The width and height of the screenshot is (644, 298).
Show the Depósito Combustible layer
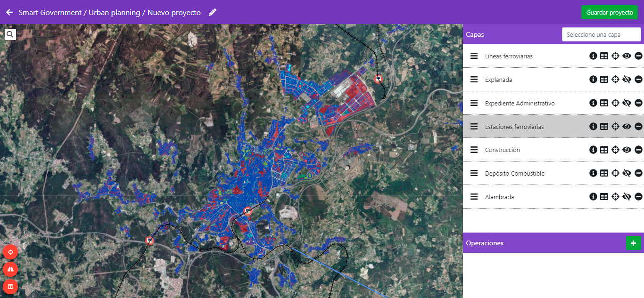click(x=627, y=173)
